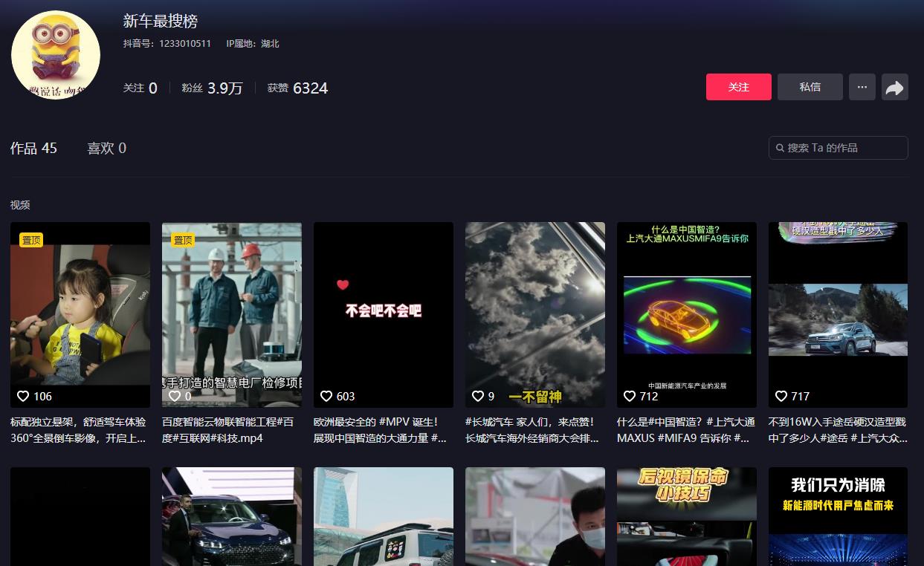Click the share arrow icon
This screenshot has width=924, height=566.
tap(894, 88)
